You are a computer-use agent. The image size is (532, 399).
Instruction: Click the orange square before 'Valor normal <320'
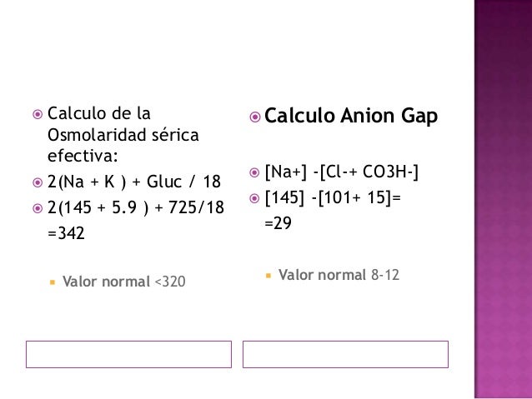click(x=53, y=282)
